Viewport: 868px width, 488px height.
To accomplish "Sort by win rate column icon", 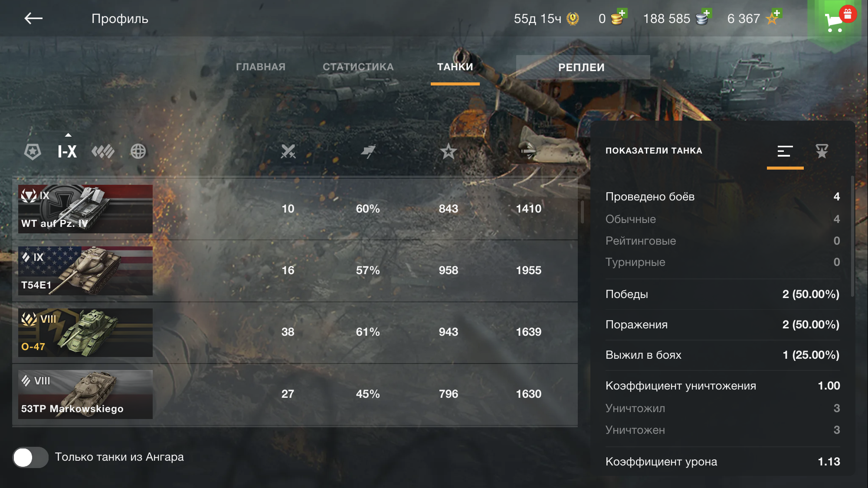I will (x=368, y=151).
